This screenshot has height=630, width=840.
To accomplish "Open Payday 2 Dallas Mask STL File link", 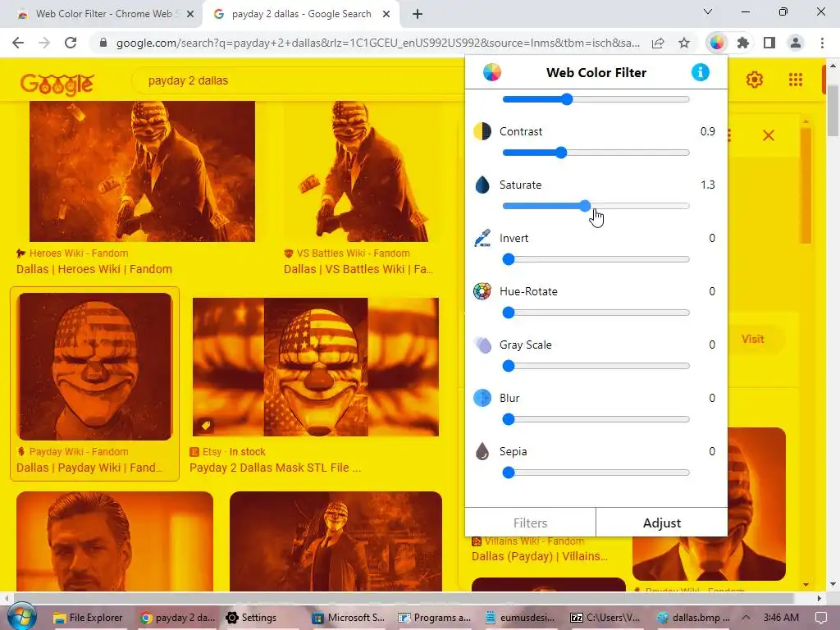I will click(x=276, y=468).
